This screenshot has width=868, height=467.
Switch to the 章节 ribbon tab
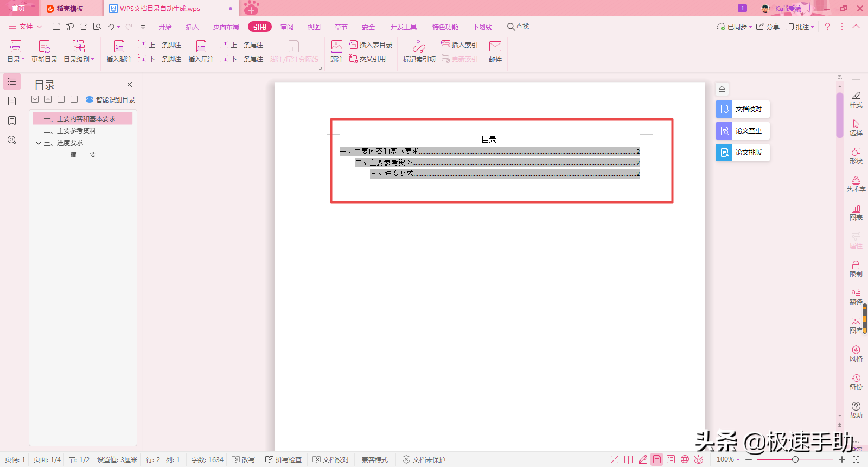pyautogui.click(x=341, y=27)
